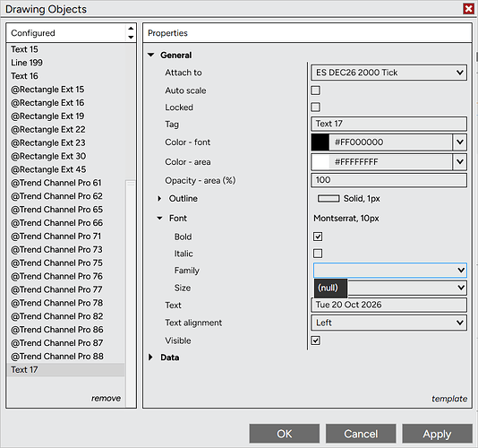This screenshot has height=448, width=478.
Task: Click the remove link
Action: click(x=106, y=398)
